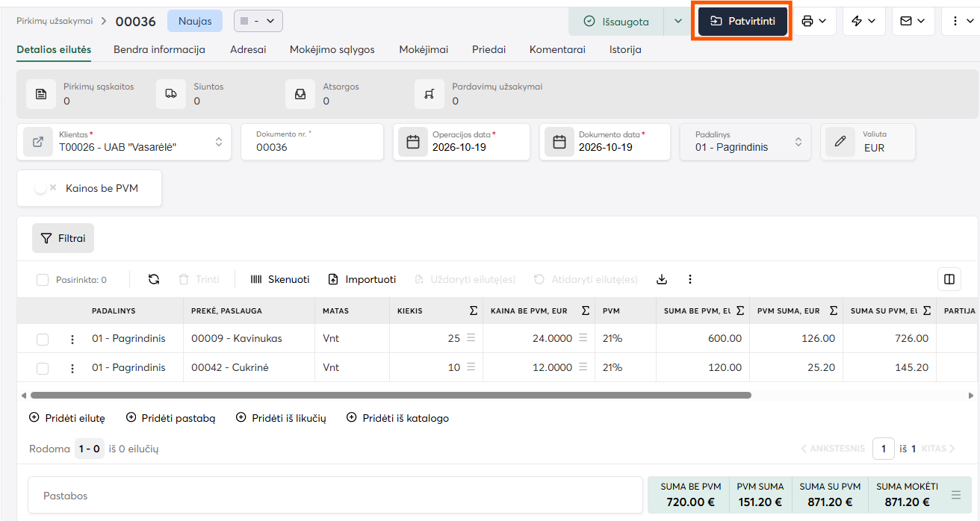Image resolution: width=980 pixels, height=521 pixels.
Task: Open Operacijos data calendar picker
Action: pos(413,142)
